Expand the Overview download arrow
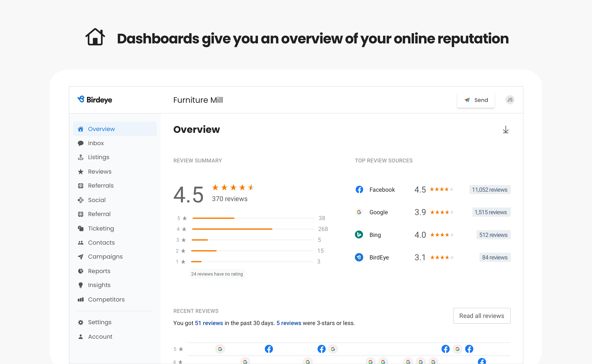Screen dimensions: 592x364 505,129
